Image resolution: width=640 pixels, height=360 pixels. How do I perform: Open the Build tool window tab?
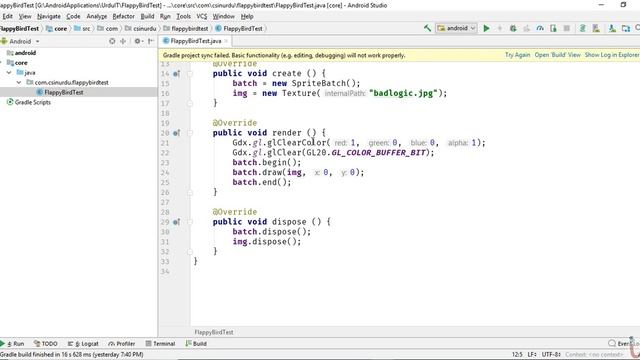click(196, 344)
